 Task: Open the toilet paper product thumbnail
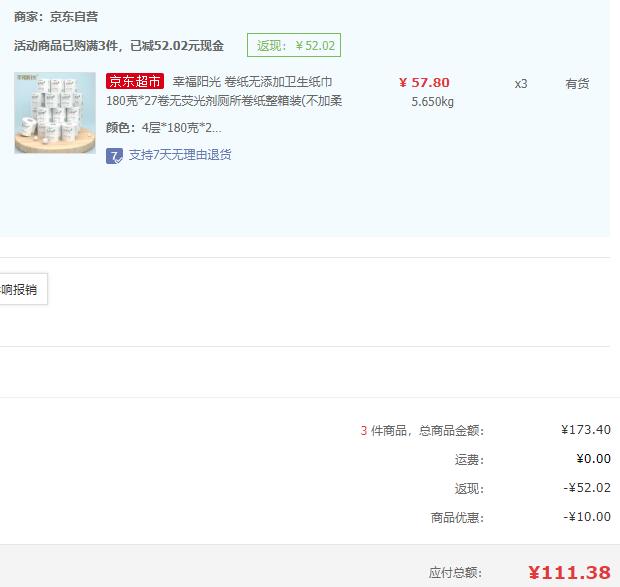(55, 113)
